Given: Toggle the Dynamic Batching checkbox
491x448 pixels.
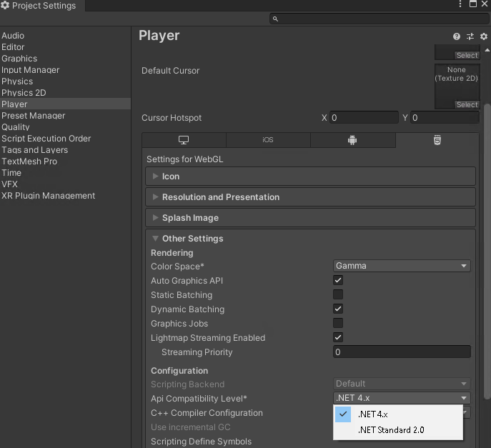Looking at the screenshot, I should point(338,309).
